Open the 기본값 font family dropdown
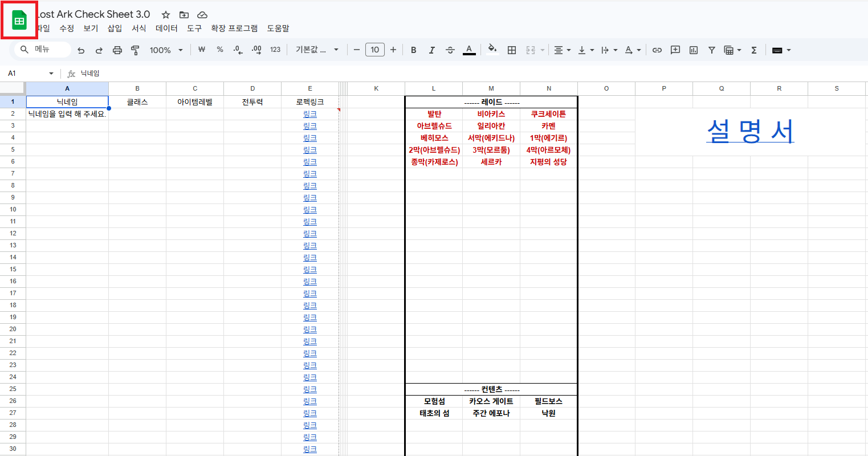The height and width of the screenshot is (456, 868). tap(317, 50)
